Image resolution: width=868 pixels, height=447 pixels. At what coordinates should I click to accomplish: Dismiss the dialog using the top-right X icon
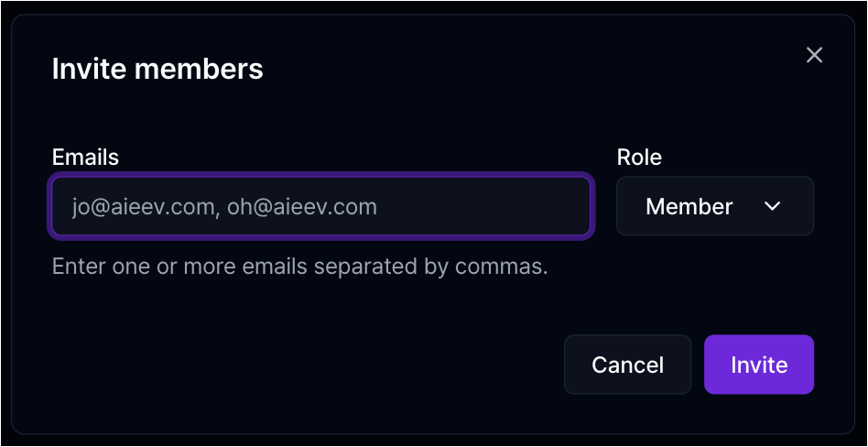814,55
